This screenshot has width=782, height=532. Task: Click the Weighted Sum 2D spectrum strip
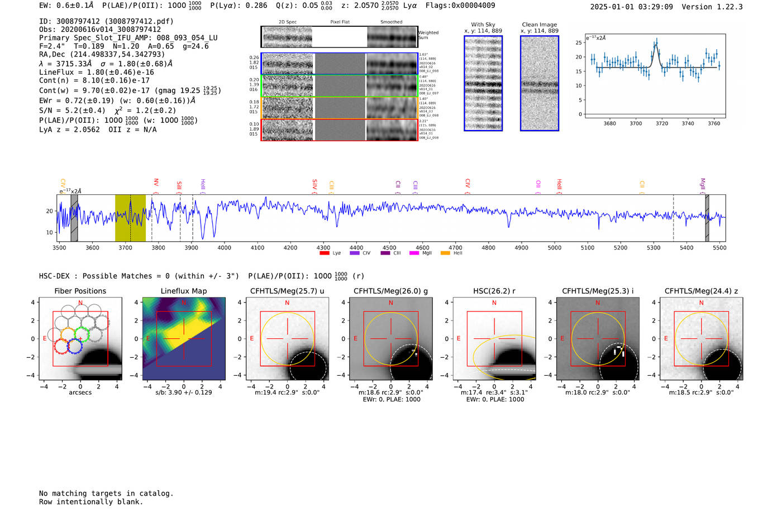(339, 37)
